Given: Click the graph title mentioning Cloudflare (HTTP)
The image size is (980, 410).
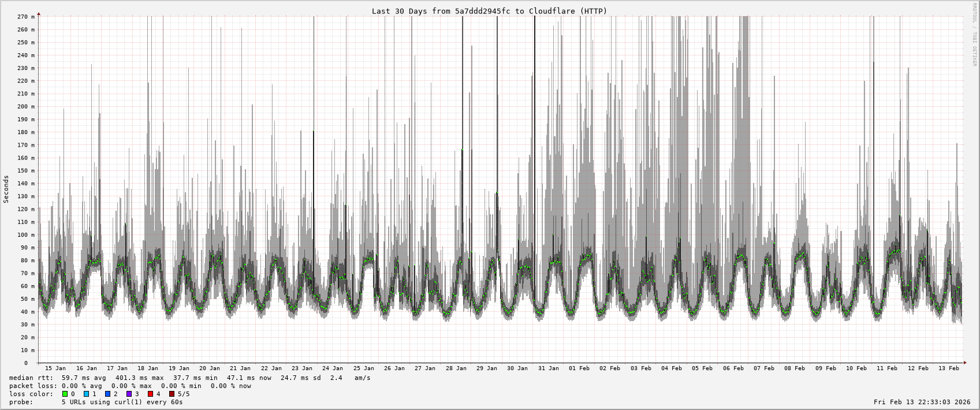Looking at the screenshot, I should pyautogui.click(x=489, y=11).
